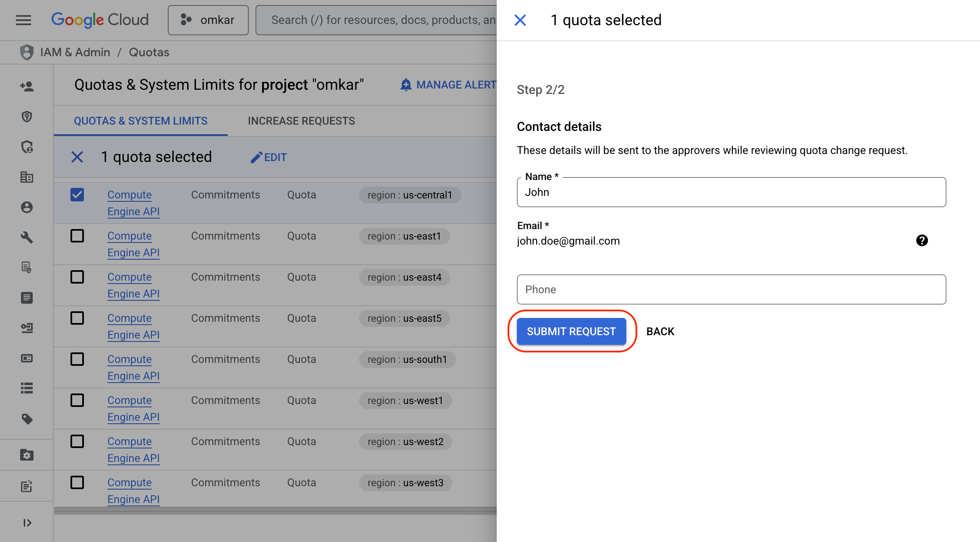Screen dimensions: 980x542
Task: Select the Quotas & System Limits tab
Action: coord(141,121)
